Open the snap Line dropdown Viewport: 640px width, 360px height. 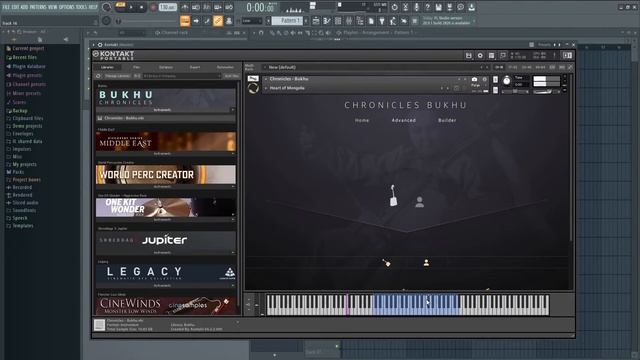tap(251, 21)
